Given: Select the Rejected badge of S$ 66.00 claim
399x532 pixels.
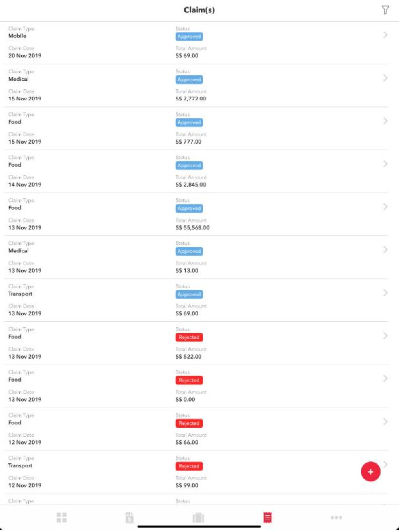Looking at the screenshot, I should [x=189, y=423].
